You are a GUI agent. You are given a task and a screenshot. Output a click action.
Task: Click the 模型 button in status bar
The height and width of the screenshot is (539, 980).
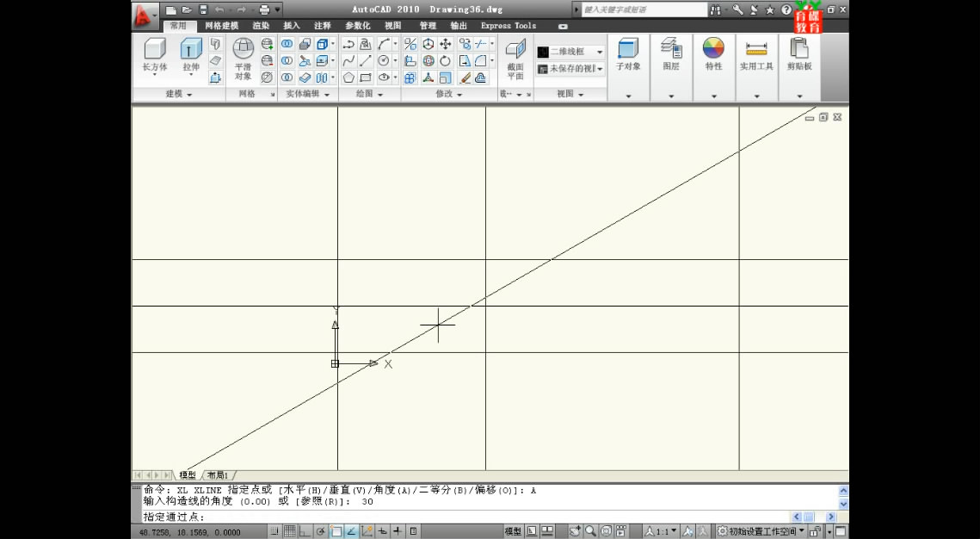coord(513,531)
